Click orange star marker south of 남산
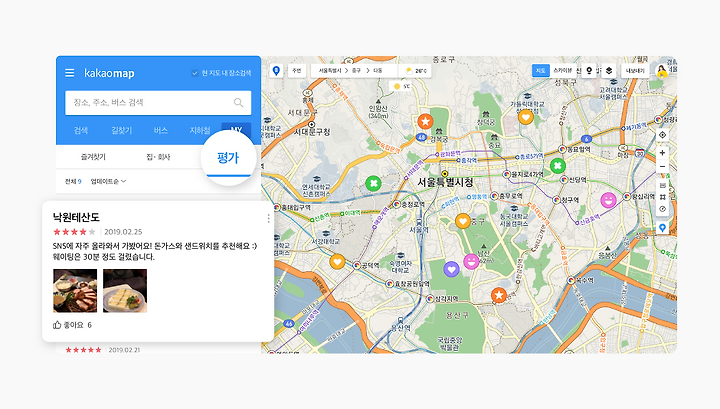The image size is (720, 409). click(499, 295)
